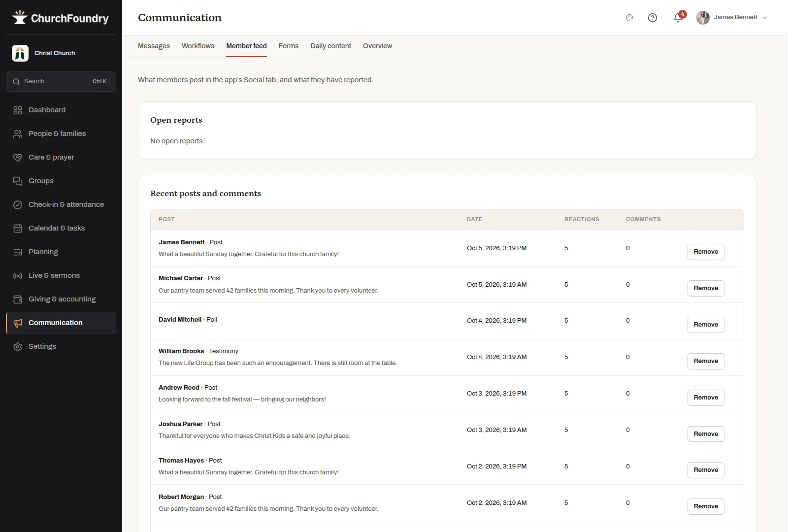This screenshot has height=532, width=788.
Task: Click the Planning list icon
Action: [x=18, y=252]
